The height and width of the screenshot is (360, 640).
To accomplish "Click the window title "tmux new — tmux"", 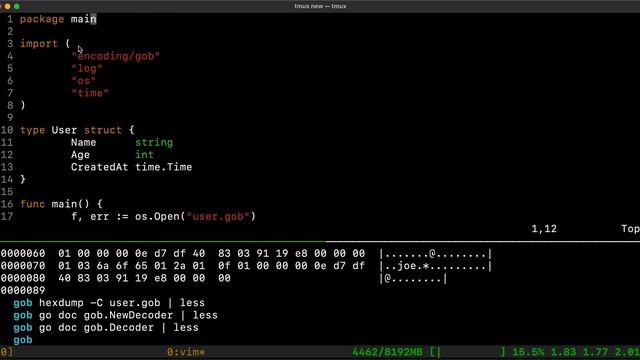I will (x=320, y=6).
